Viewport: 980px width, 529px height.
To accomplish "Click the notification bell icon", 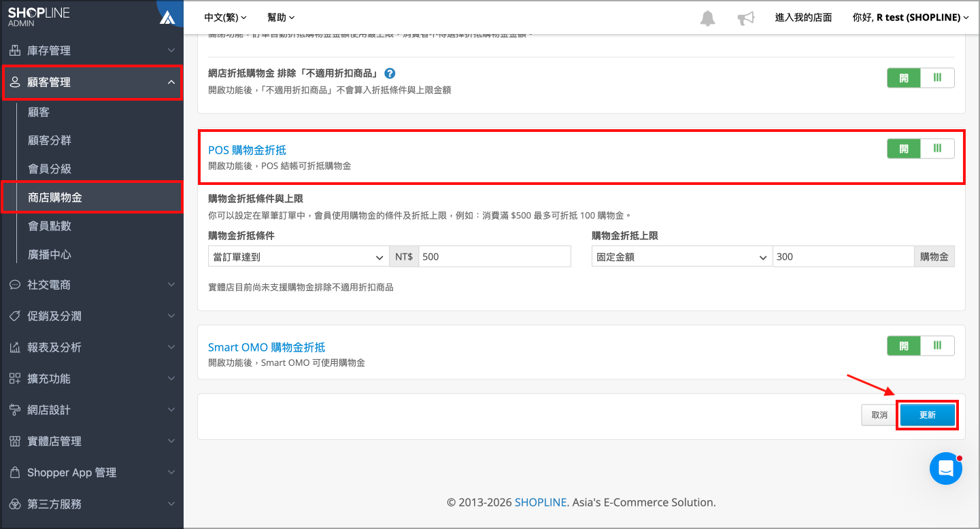I will (707, 18).
